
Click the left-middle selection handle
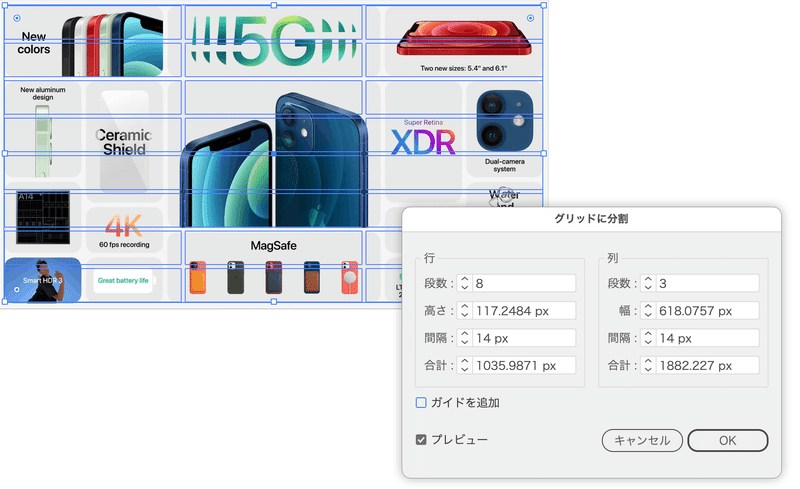(5, 153)
